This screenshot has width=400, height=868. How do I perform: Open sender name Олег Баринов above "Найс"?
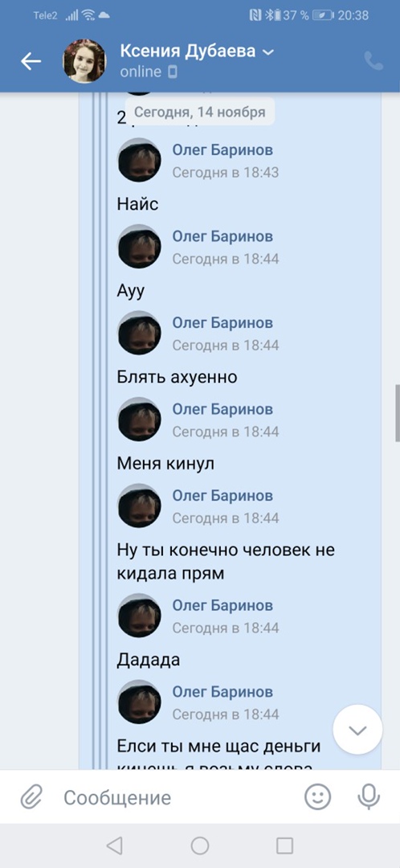click(222, 150)
